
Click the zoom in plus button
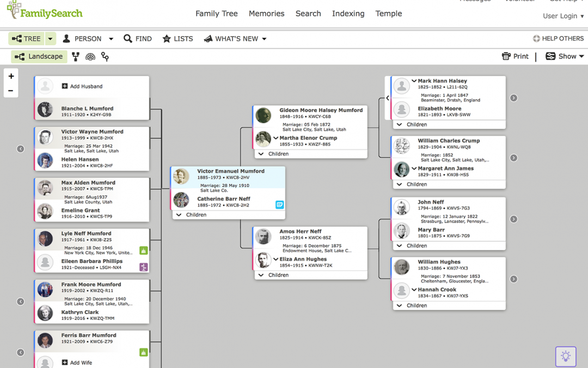tap(11, 76)
